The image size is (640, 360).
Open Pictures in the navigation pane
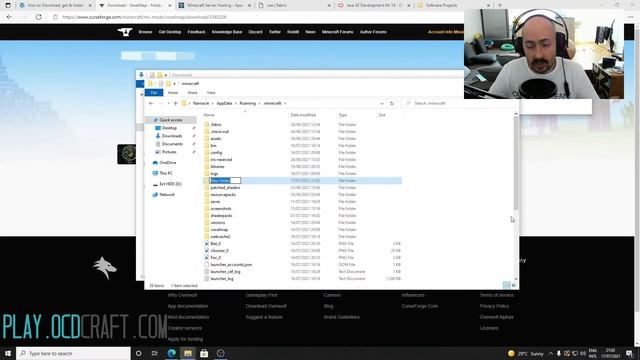[x=169, y=152]
